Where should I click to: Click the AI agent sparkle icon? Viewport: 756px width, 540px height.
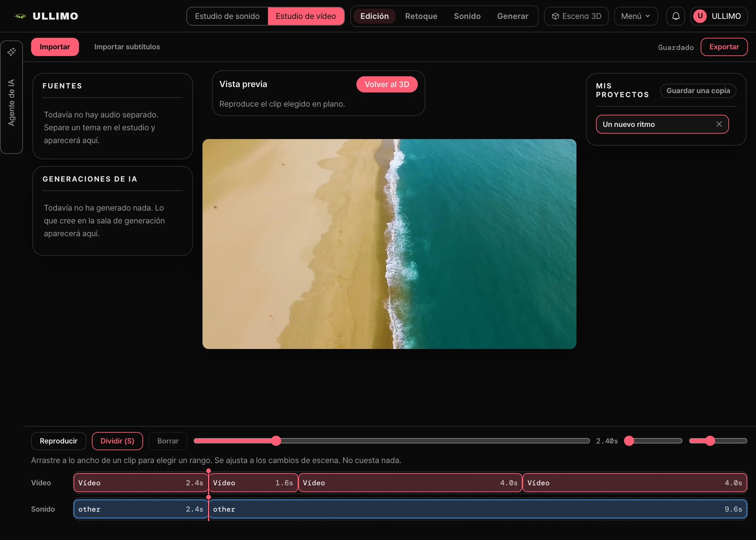pyautogui.click(x=11, y=52)
